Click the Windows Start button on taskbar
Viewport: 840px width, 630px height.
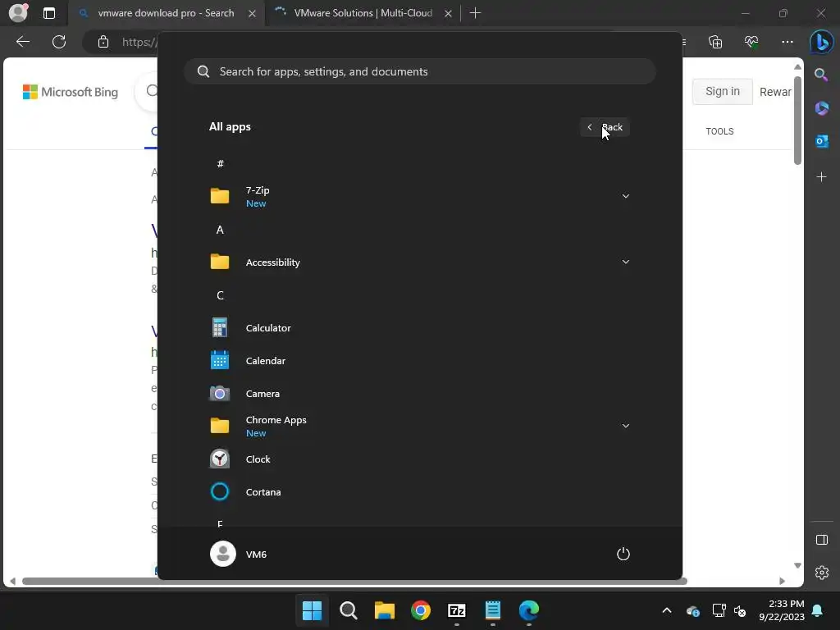tap(312, 610)
